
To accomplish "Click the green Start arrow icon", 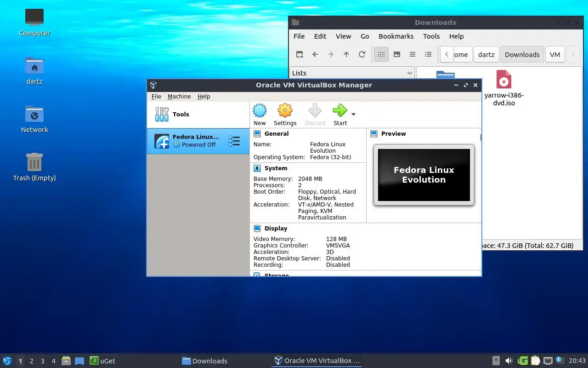I will tap(340, 111).
